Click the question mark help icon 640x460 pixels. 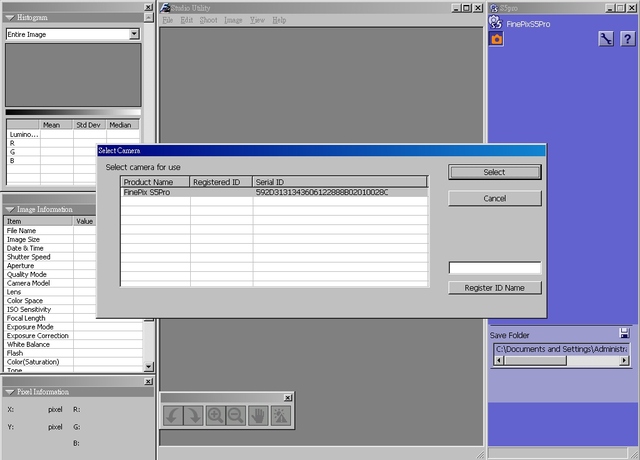point(627,39)
